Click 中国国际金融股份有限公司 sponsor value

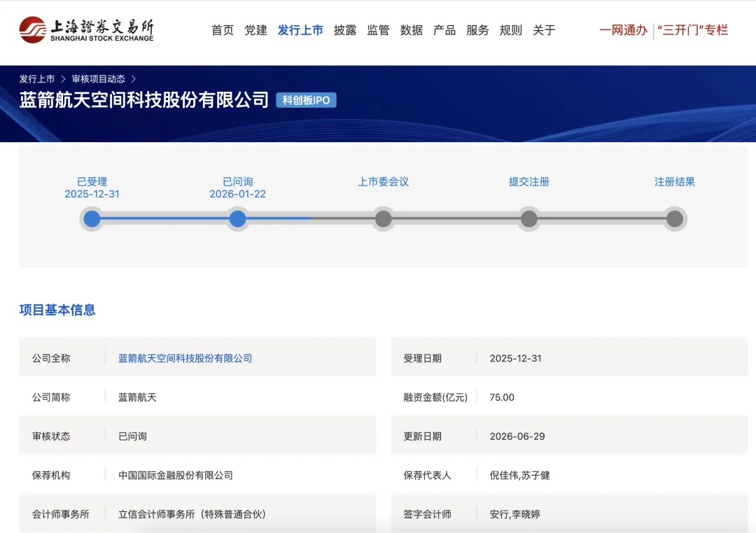tap(176, 475)
